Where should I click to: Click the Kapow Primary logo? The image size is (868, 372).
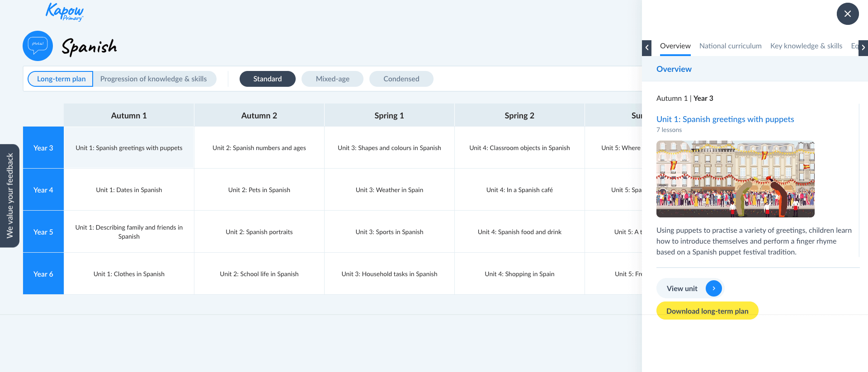pos(65,12)
